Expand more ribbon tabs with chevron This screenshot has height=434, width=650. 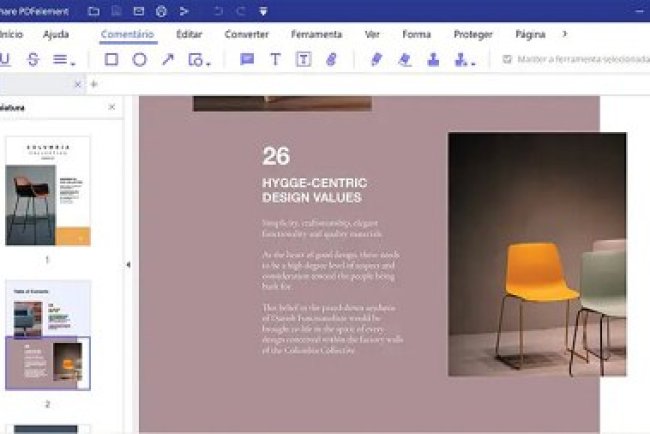(565, 34)
